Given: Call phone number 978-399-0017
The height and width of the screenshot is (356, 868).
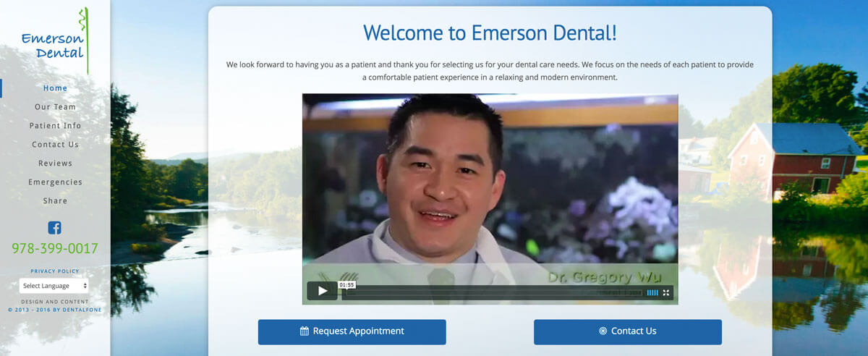Looking at the screenshot, I should pyautogui.click(x=55, y=249).
